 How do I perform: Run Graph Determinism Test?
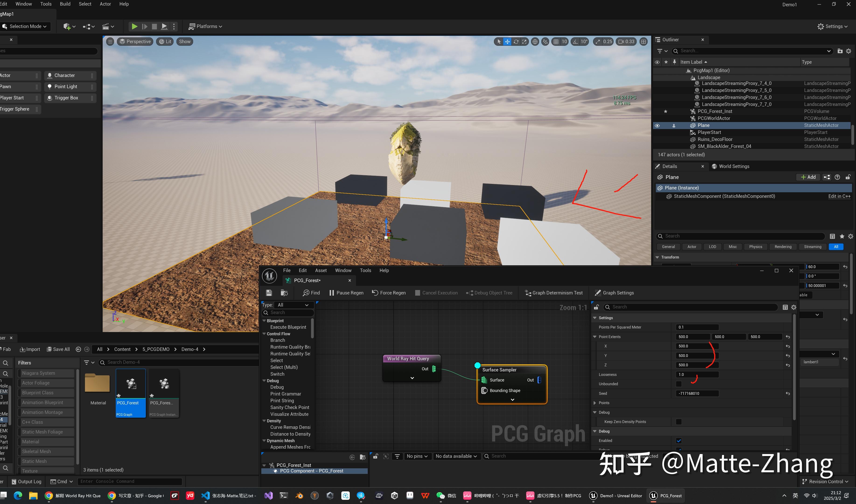554,293
